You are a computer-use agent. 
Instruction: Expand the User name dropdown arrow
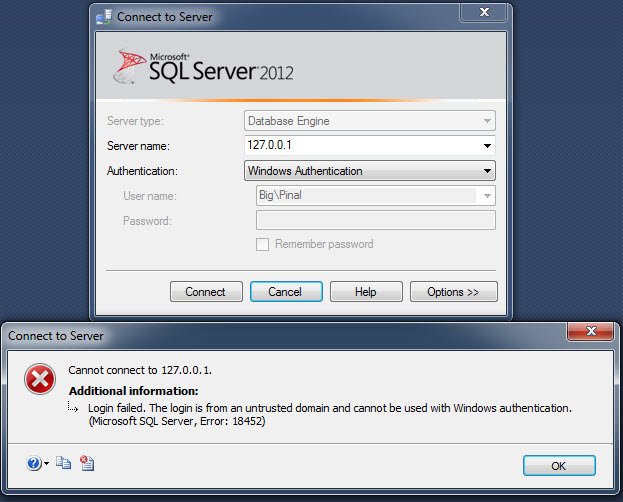(x=487, y=196)
